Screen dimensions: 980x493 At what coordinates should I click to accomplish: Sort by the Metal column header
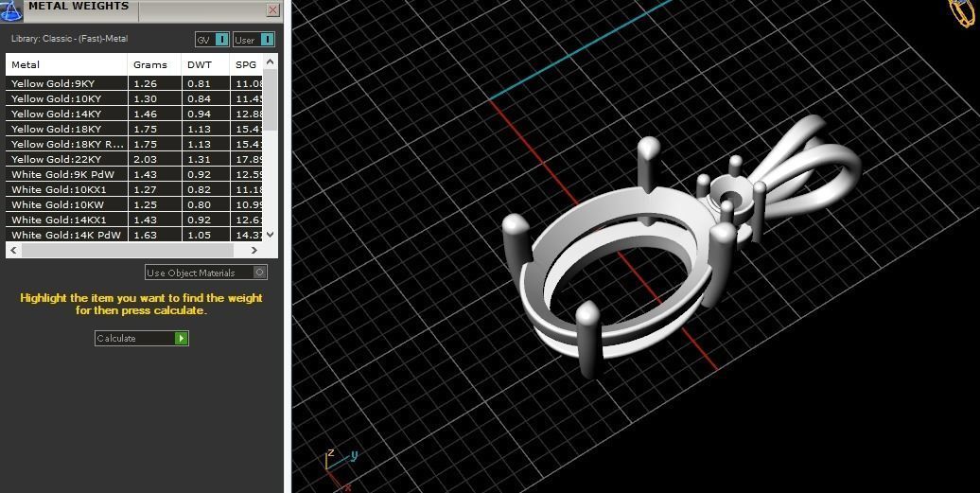tap(67, 64)
